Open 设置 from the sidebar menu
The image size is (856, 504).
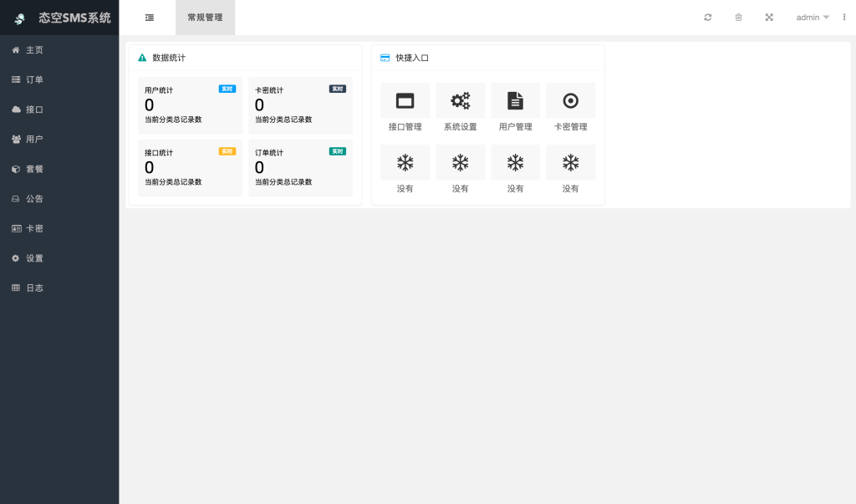point(34,258)
